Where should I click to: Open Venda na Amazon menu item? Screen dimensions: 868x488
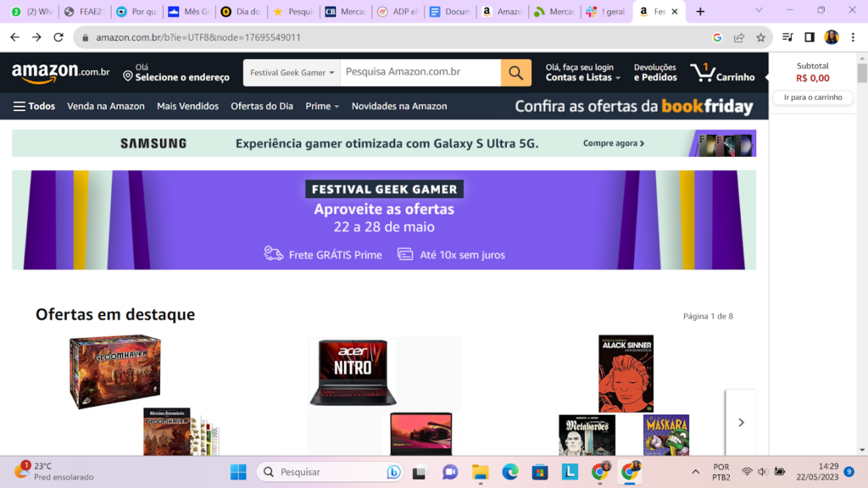coord(106,106)
